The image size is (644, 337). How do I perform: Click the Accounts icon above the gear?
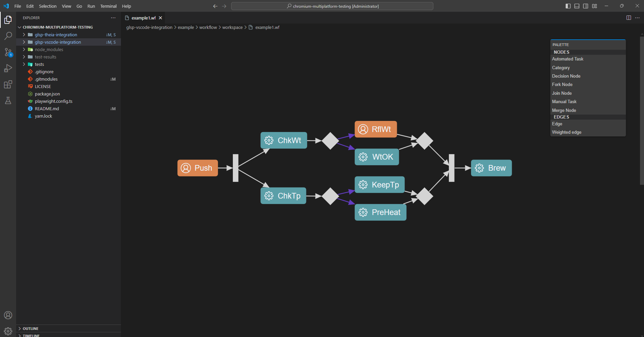(x=8, y=315)
